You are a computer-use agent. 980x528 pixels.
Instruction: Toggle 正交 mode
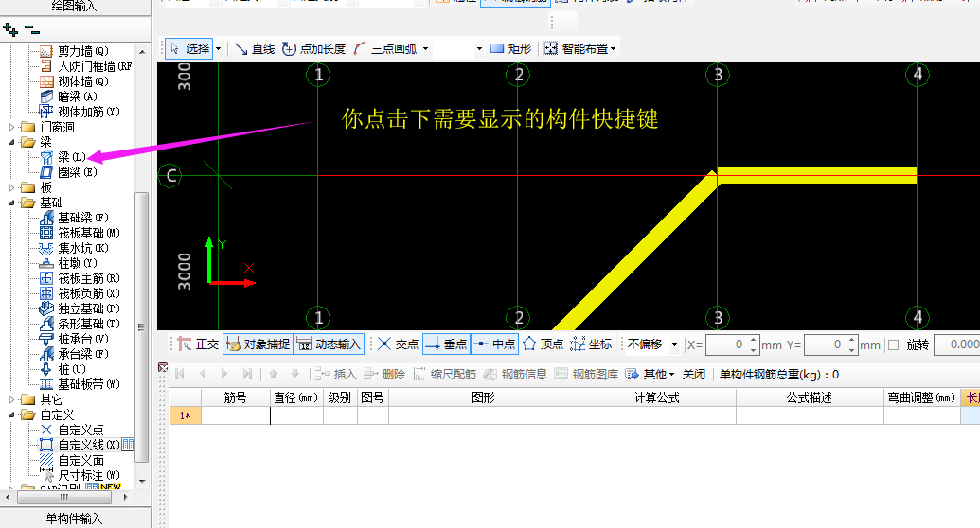tap(198, 344)
